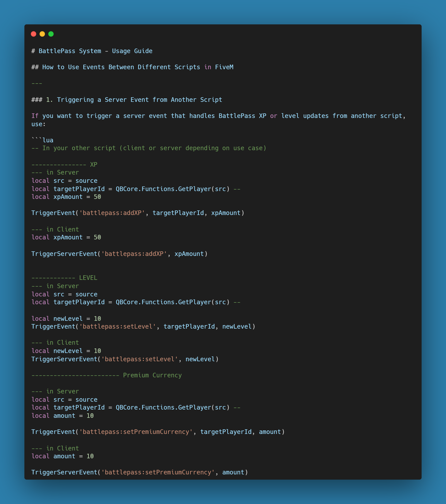Image resolution: width=446 pixels, height=504 pixels.
Task: Click the 'battlepass:setLevel' string in TriggerEvent
Action: coord(117,326)
